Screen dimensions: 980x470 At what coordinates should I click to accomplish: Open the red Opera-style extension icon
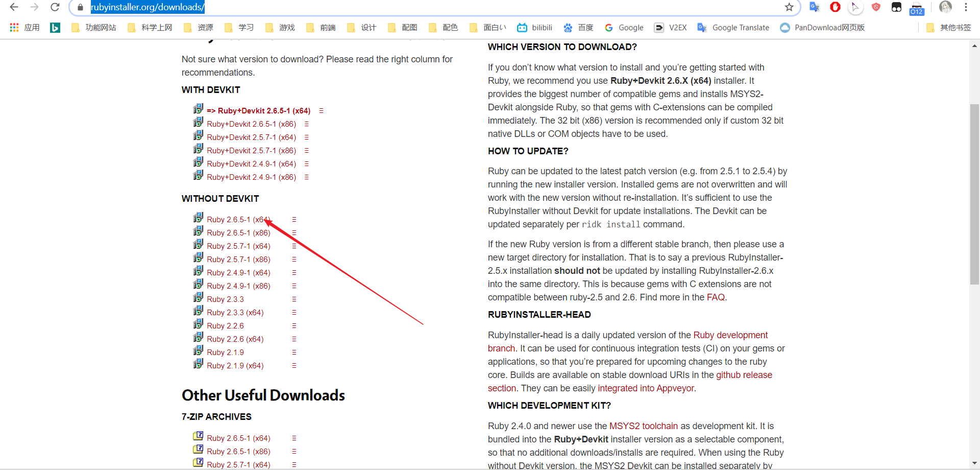(x=835, y=7)
